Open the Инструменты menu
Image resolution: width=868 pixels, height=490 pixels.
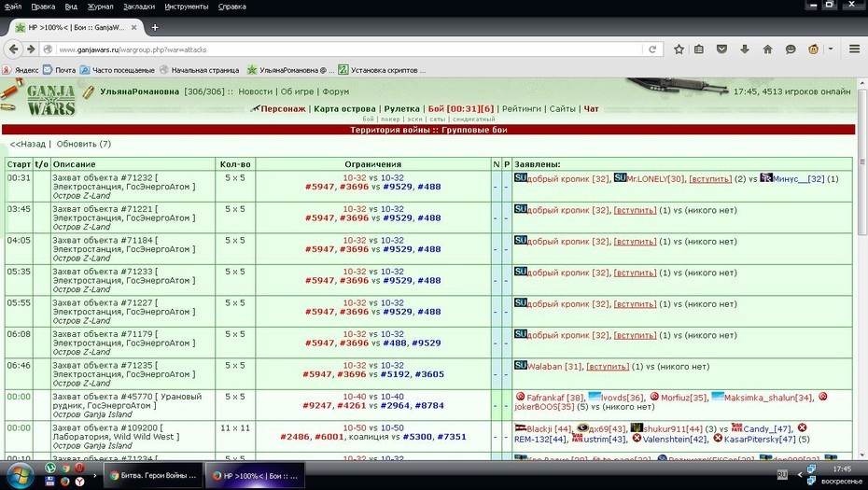187,7
